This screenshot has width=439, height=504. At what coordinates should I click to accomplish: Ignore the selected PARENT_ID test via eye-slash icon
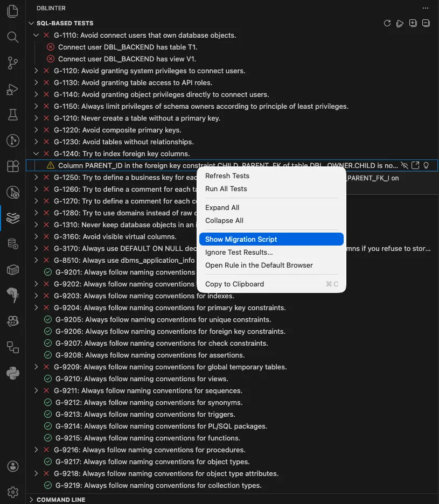coord(405,165)
